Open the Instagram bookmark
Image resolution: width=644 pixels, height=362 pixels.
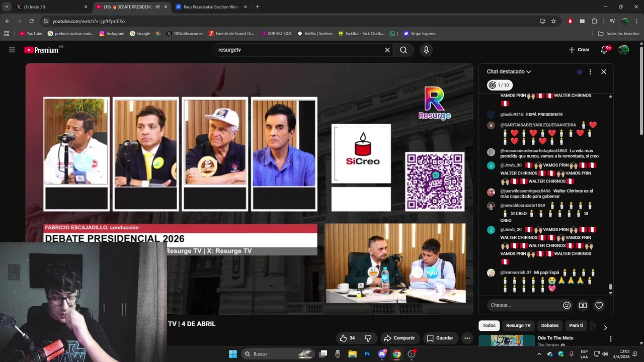tap(112, 34)
